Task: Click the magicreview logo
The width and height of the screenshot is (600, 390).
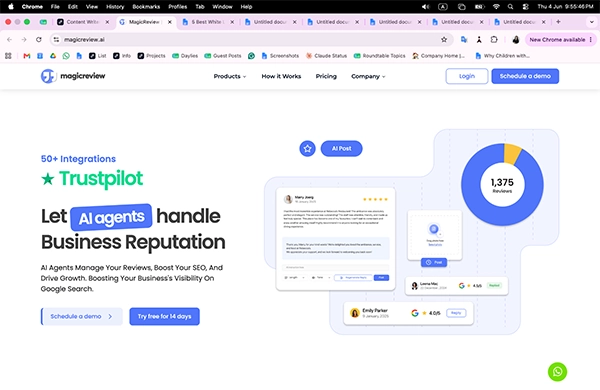Action: [73, 76]
